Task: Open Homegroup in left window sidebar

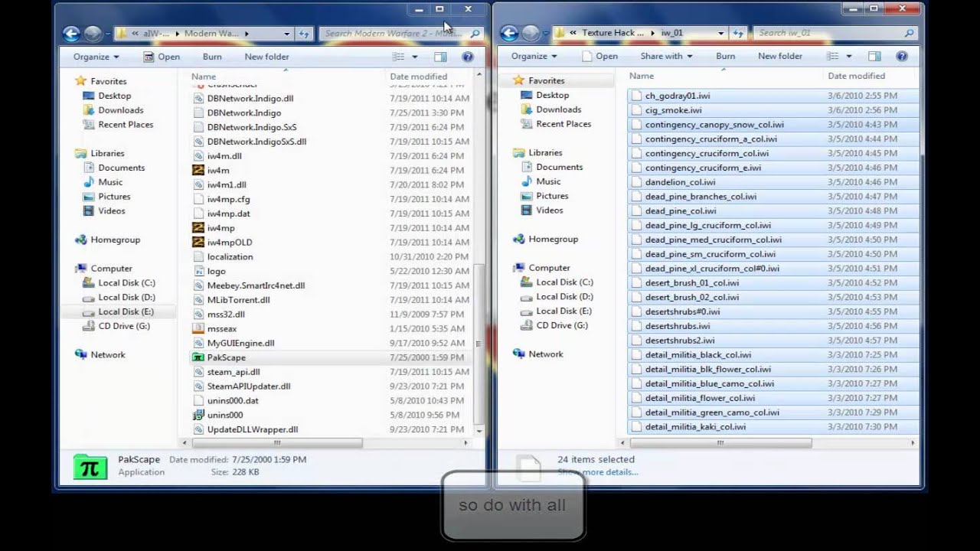Action: coord(115,240)
